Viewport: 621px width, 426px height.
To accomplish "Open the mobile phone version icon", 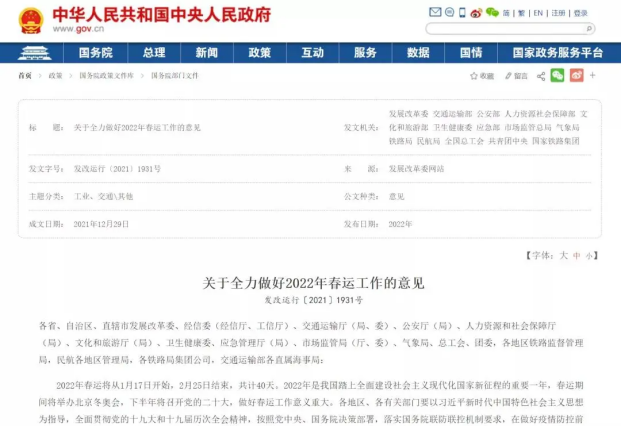I will coord(462,13).
